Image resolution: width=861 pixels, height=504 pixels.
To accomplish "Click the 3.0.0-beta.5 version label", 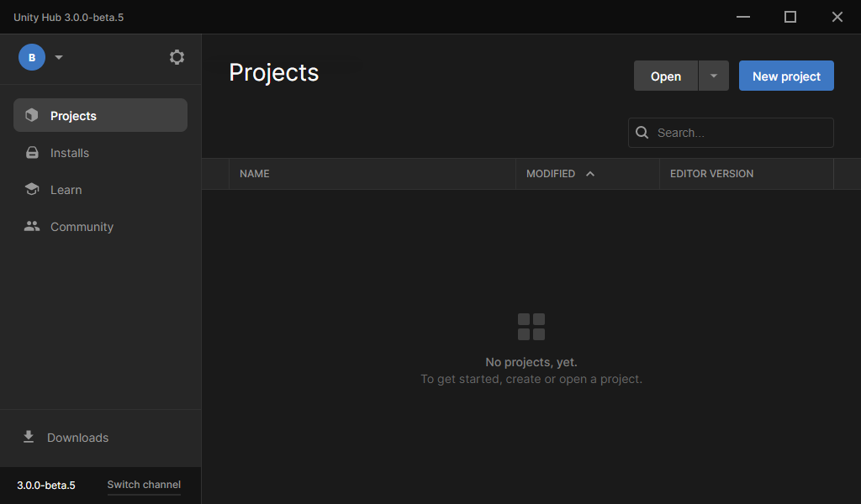I will [46, 486].
